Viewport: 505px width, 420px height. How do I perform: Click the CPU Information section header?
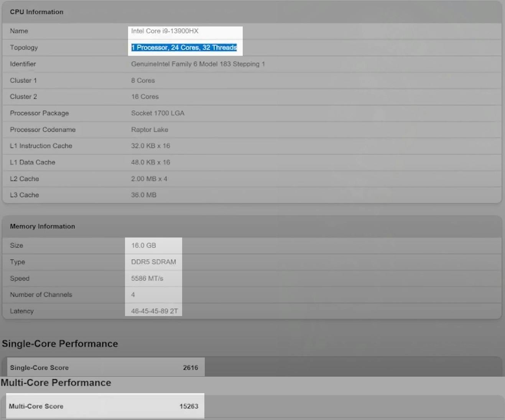pyautogui.click(x=37, y=12)
